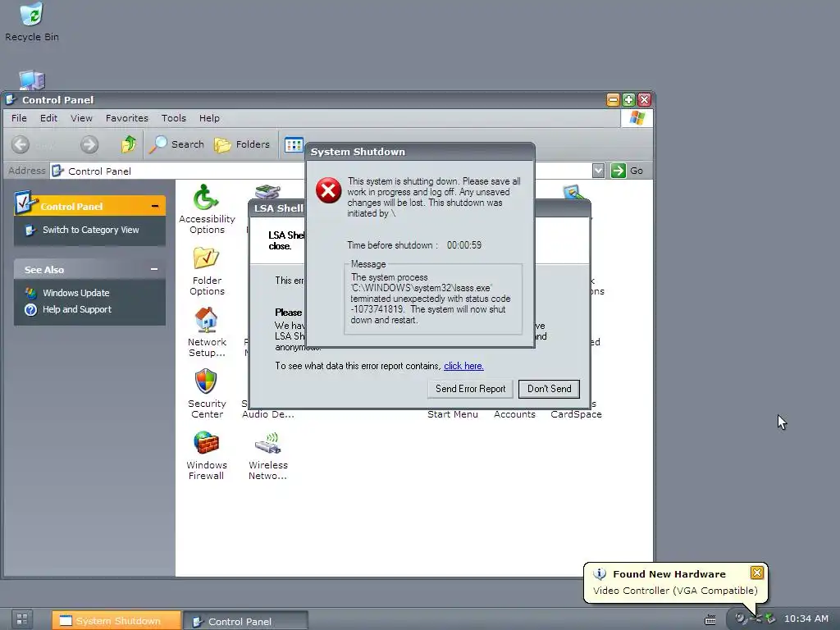Open the Edit menu
This screenshot has width=840, height=630.
point(48,118)
